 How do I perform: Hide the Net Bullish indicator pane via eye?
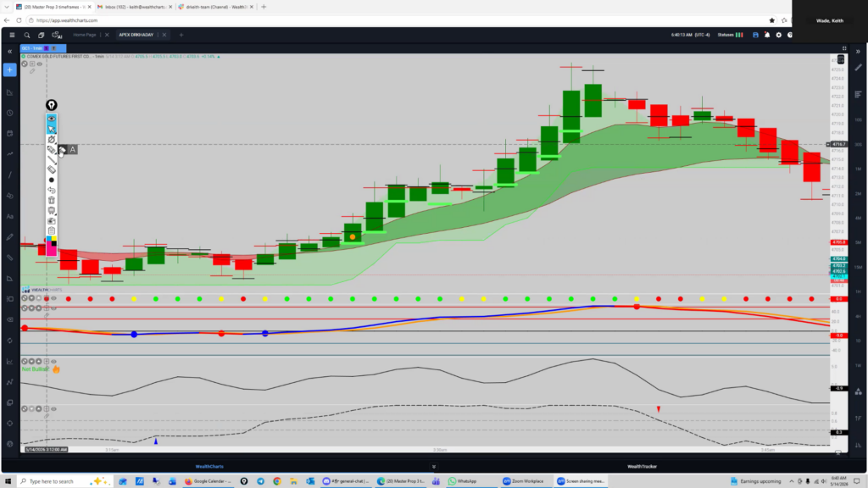[53, 361]
